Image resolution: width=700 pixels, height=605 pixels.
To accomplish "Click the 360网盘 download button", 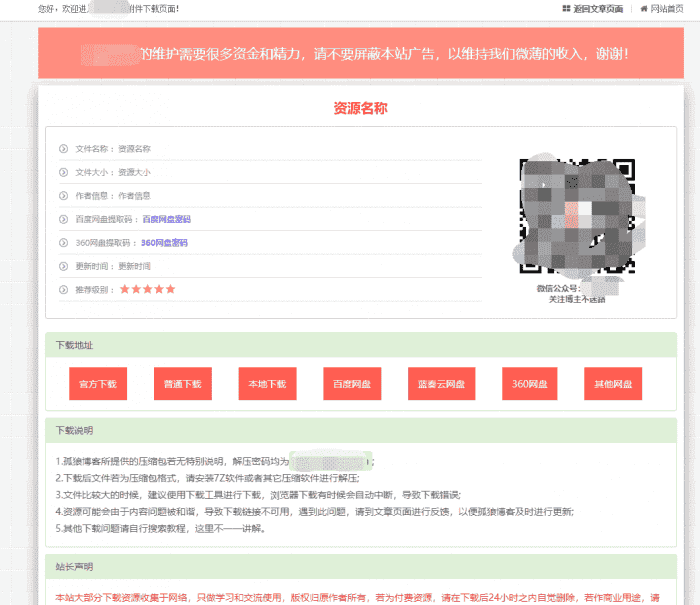I will pyautogui.click(x=527, y=384).
